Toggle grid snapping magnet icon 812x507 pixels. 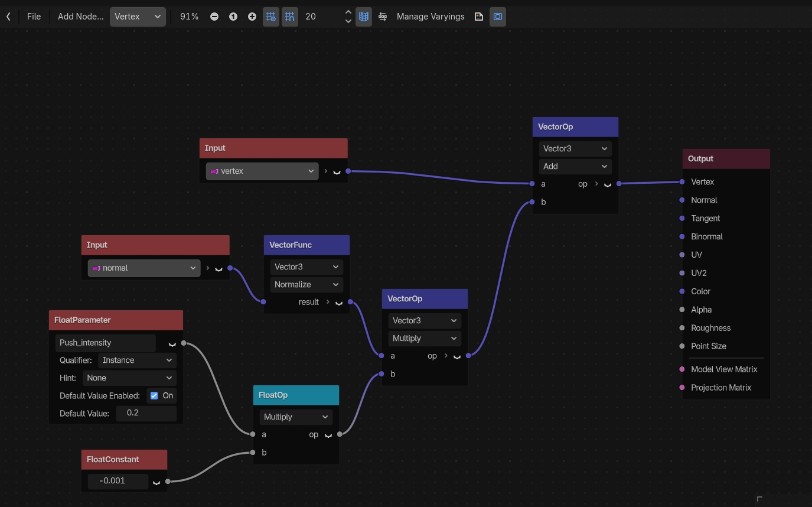290,17
